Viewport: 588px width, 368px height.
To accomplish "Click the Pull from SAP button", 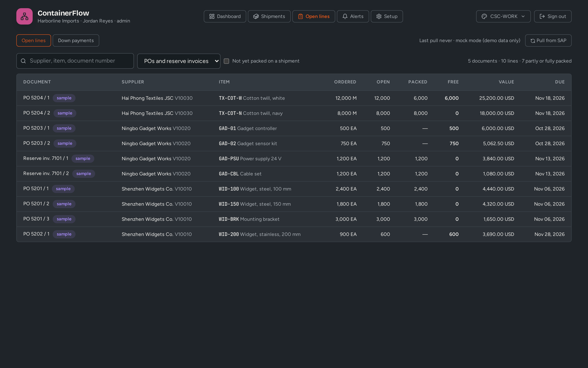I will 548,40.
